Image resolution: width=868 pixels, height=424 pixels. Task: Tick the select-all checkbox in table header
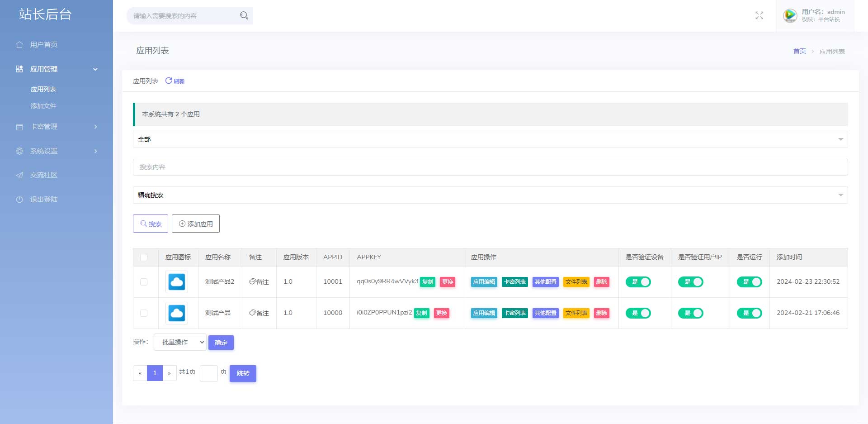click(144, 257)
